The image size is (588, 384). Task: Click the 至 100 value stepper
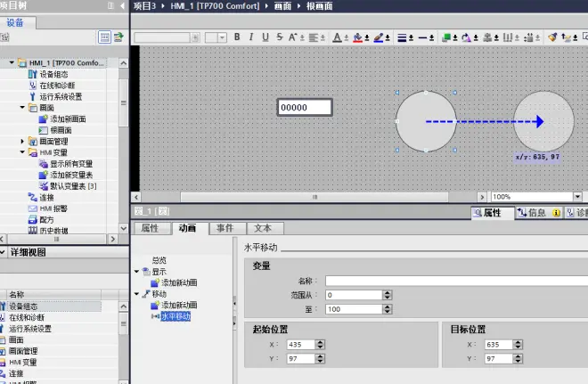[388, 309]
